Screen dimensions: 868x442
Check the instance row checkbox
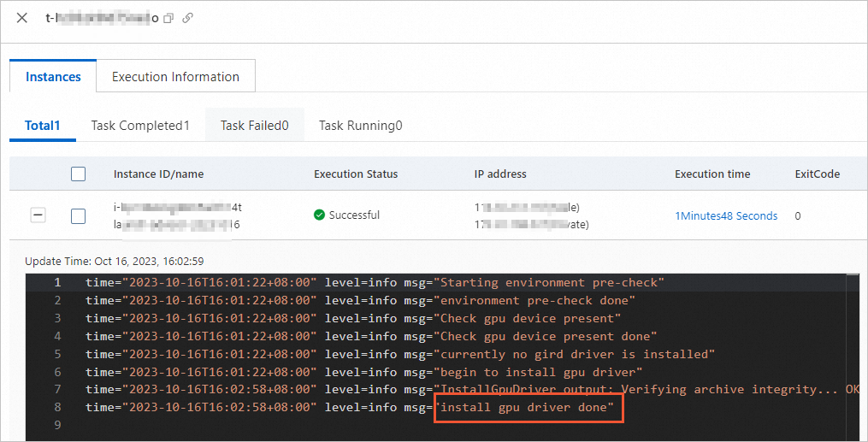[x=78, y=215]
